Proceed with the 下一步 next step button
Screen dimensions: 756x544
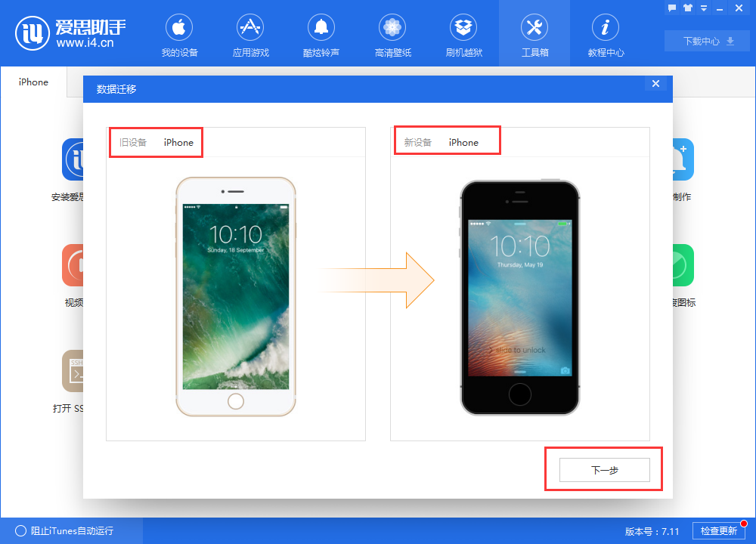tap(604, 469)
